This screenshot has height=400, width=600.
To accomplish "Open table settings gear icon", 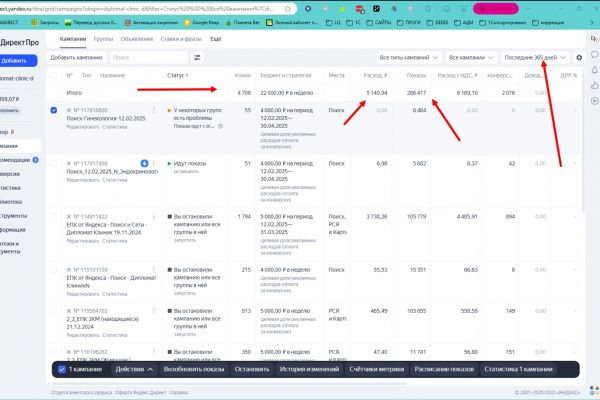I will [579, 57].
